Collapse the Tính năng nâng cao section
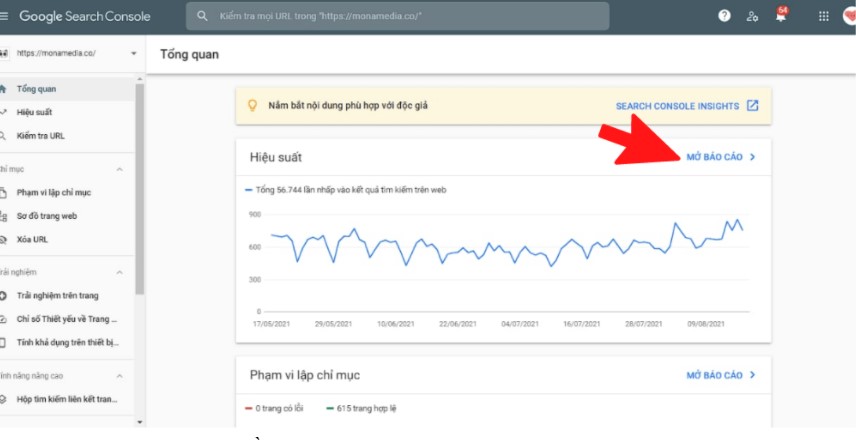 tap(120, 376)
